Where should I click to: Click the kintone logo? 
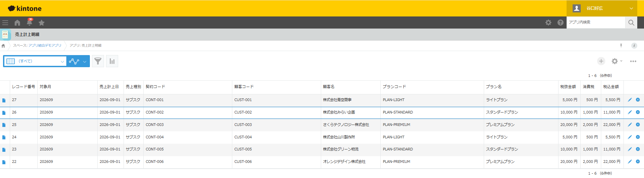click(x=25, y=8)
